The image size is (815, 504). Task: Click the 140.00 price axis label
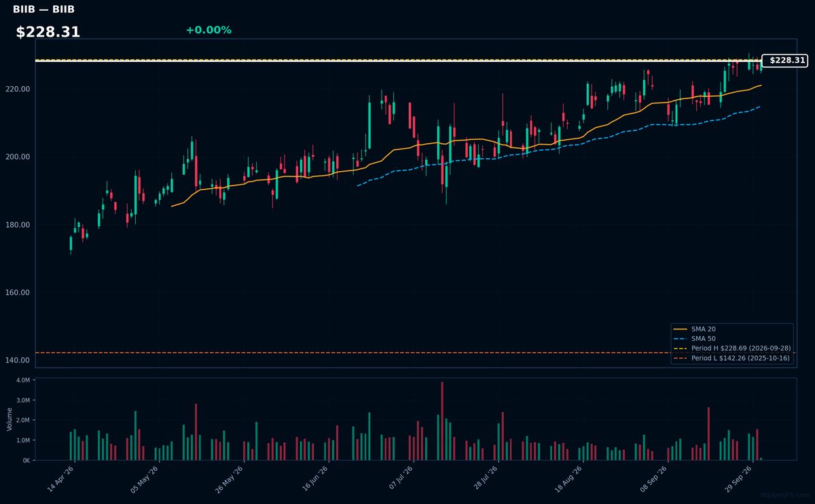click(x=19, y=360)
